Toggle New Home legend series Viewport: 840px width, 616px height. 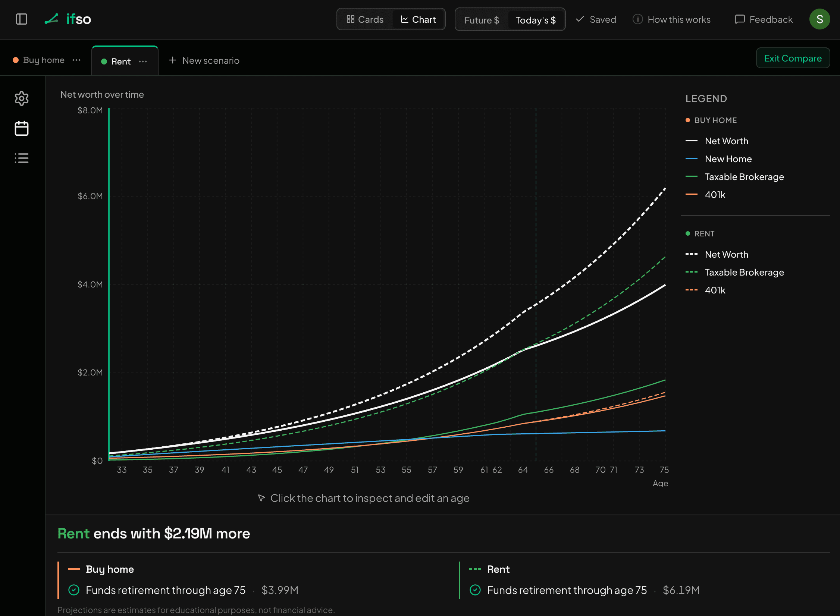(x=718, y=159)
